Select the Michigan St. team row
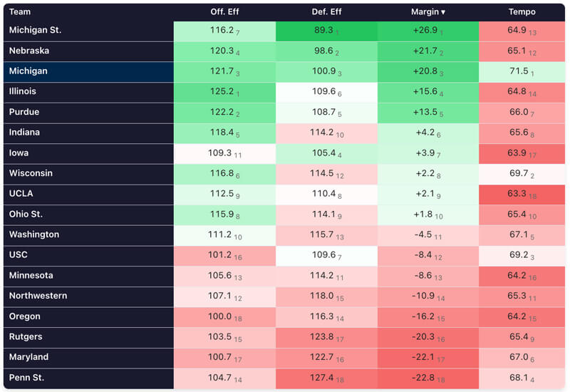The width and height of the screenshot is (570, 392). (35, 31)
